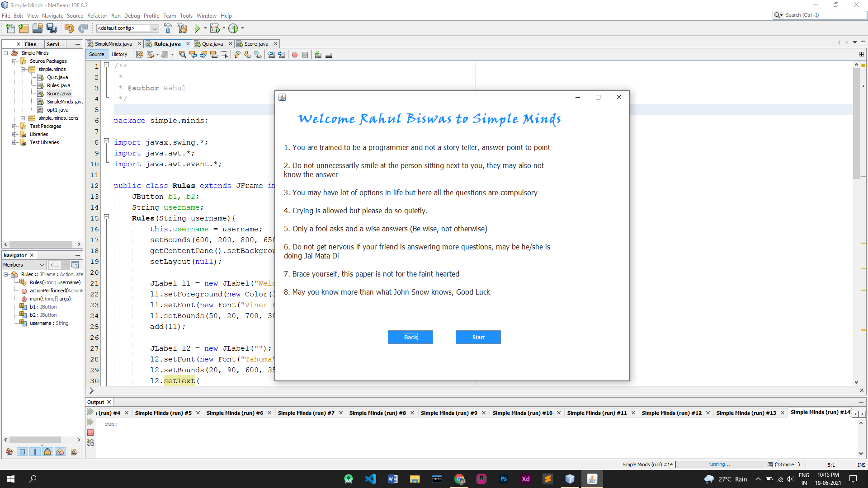Click the Start button in dialog
This screenshot has width=868, height=488.
pyautogui.click(x=479, y=337)
